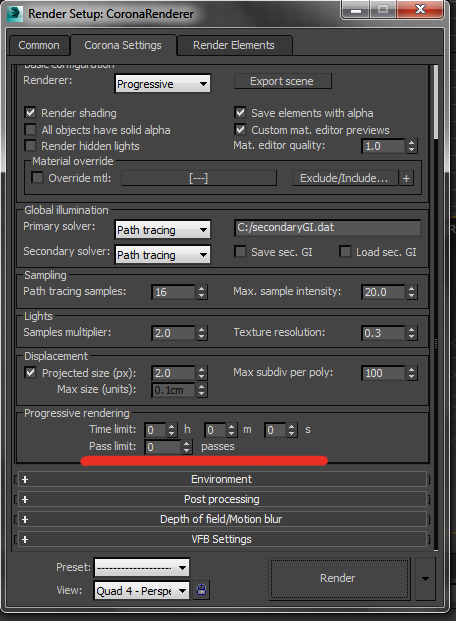Image resolution: width=456 pixels, height=621 pixels.
Task: Click the Render button
Action: coord(340,578)
